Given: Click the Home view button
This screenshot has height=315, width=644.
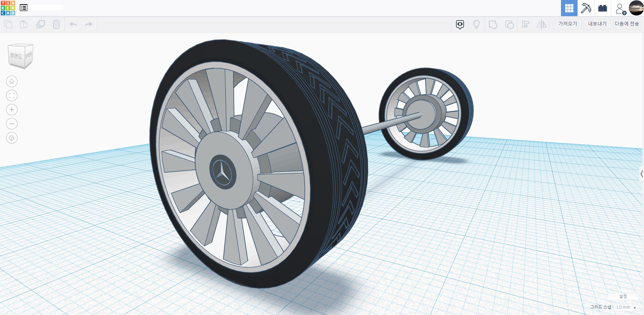Looking at the screenshot, I should click(x=12, y=81).
